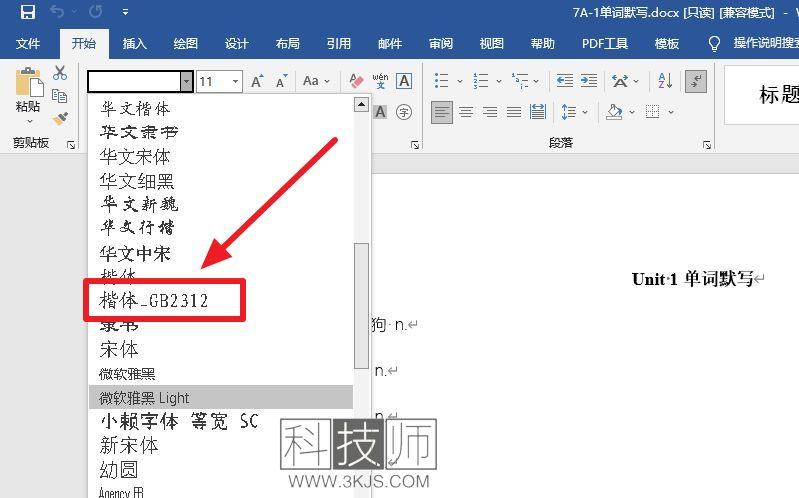Screen dimensions: 799x498
Task: Switch to the 布局 ribbon tab
Action: click(x=287, y=44)
